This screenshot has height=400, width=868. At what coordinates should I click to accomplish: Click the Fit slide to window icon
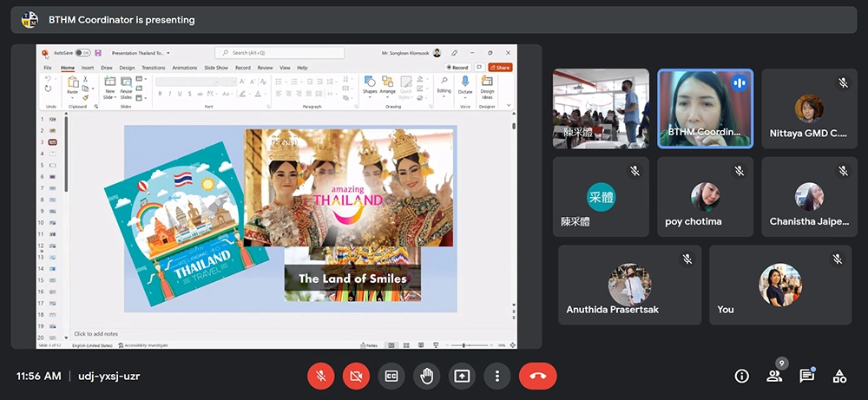[513, 345]
